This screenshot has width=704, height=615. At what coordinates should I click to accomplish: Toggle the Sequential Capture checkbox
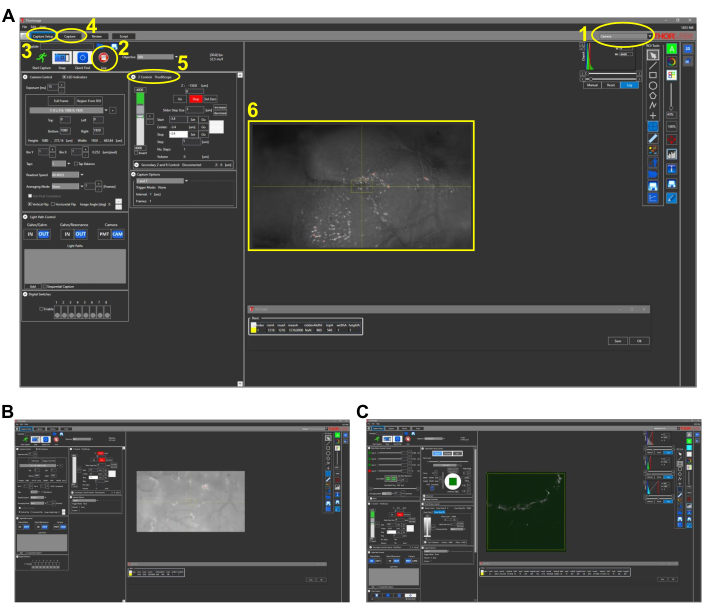pyautogui.click(x=44, y=286)
